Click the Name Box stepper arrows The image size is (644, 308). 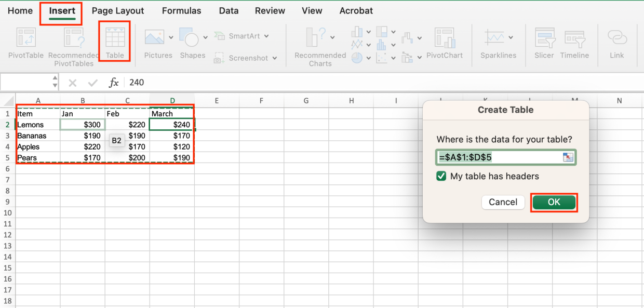click(x=56, y=83)
